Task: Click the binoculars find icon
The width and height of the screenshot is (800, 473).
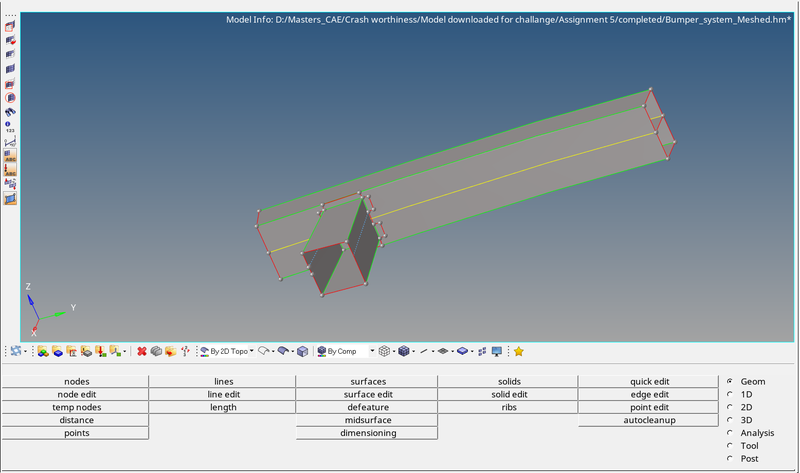Action: pyautogui.click(x=10, y=112)
